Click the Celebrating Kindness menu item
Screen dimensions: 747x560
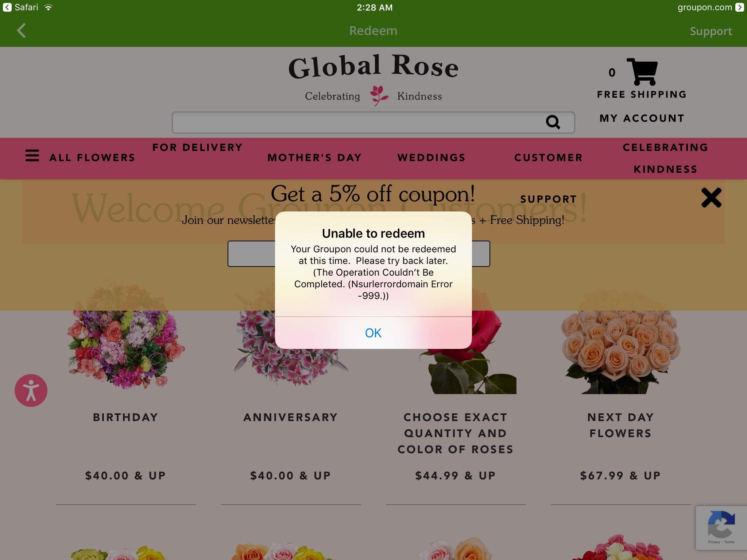pos(665,158)
